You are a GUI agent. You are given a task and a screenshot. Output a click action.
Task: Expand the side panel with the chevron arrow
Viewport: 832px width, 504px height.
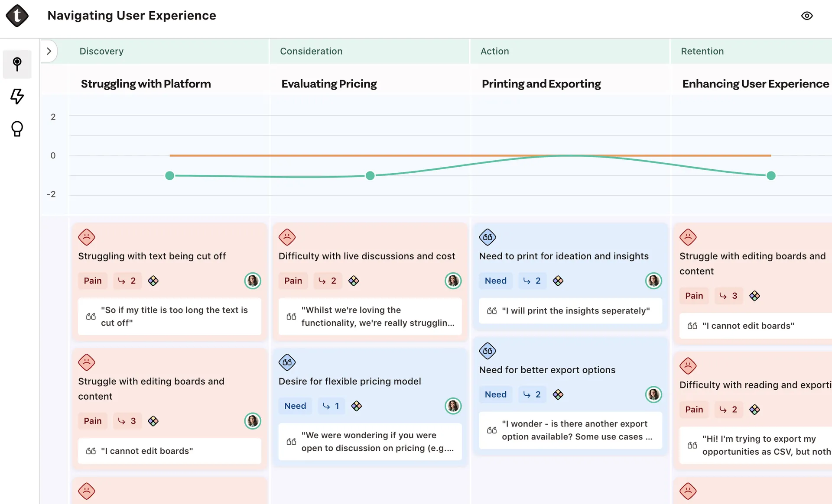(x=49, y=51)
